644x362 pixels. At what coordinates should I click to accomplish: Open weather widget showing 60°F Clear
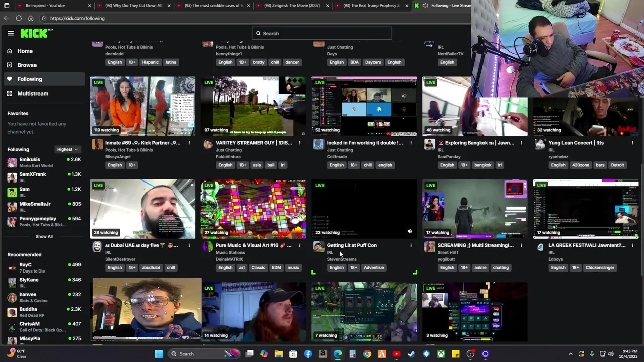(17, 354)
